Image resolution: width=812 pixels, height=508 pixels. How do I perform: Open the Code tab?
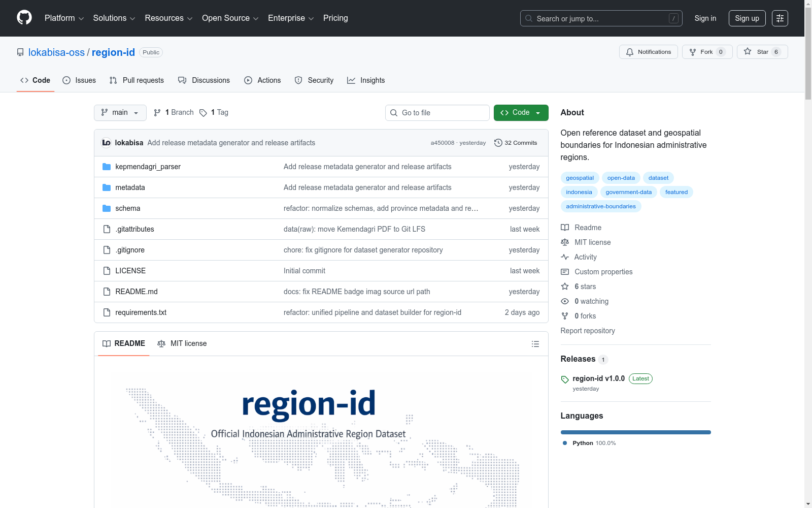point(36,80)
